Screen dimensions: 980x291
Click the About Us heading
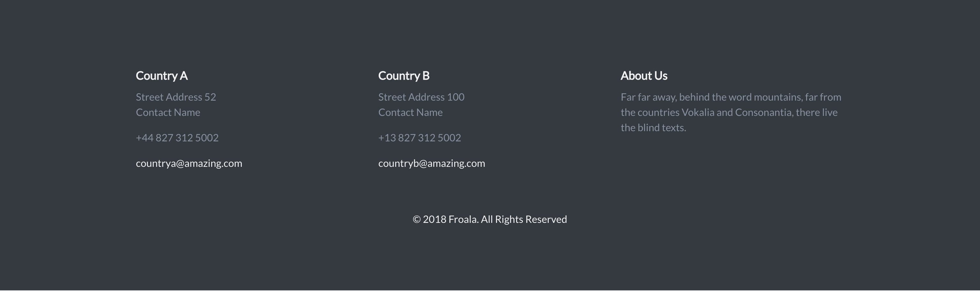coord(644,75)
